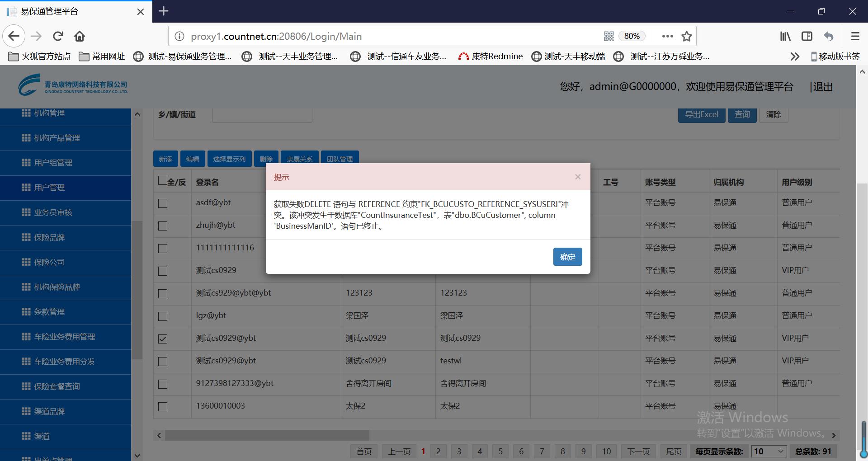Open 用户管理 in the sidebar menu

tap(49, 188)
